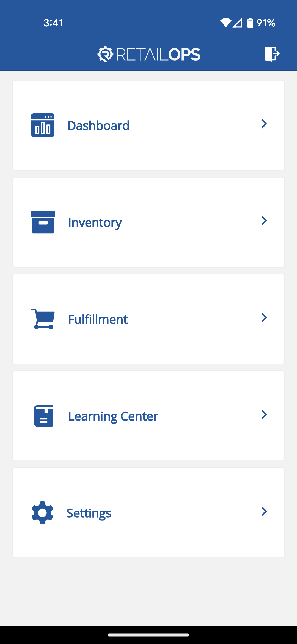Click the Fulfillment shopping cart icon
Viewport: 297px width, 644px height.
(43, 319)
